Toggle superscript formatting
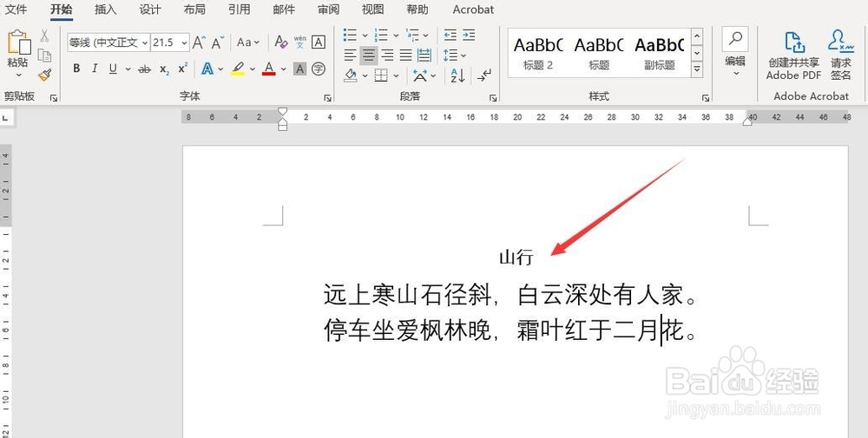Screen dimensions: 868x438 tap(182, 69)
